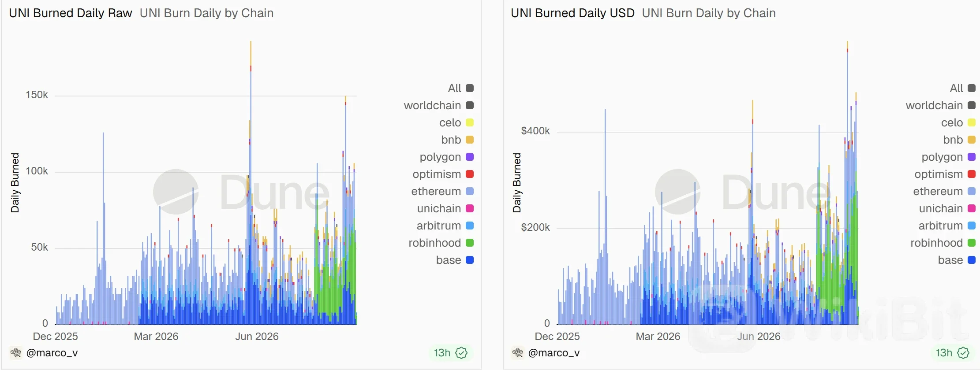Screen dimensions: 980x370
Task: Click the purple polygon swatch in Daily Raw legend
Action: 470,157
